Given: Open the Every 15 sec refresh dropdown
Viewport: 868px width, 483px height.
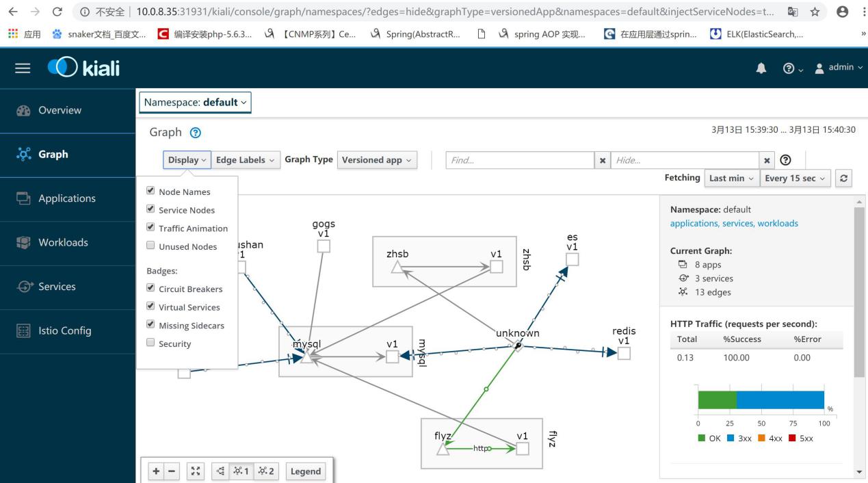Looking at the screenshot, I should coord(795,178).
